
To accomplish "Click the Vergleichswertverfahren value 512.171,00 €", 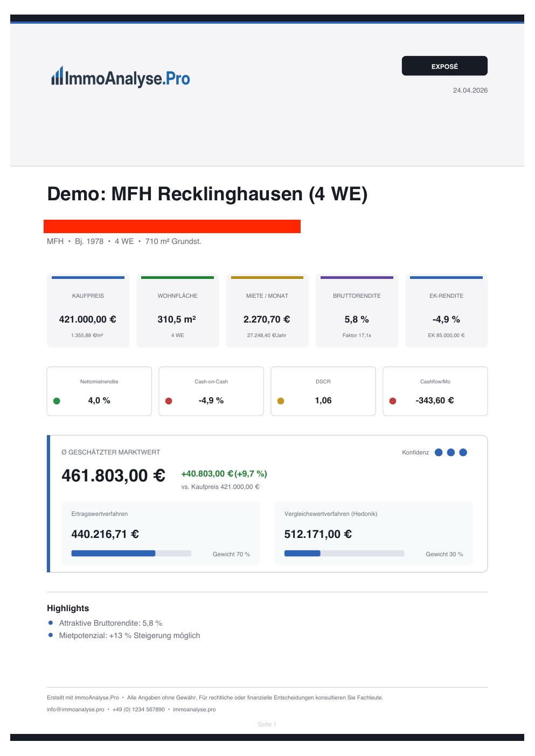I will click(318, 534).
